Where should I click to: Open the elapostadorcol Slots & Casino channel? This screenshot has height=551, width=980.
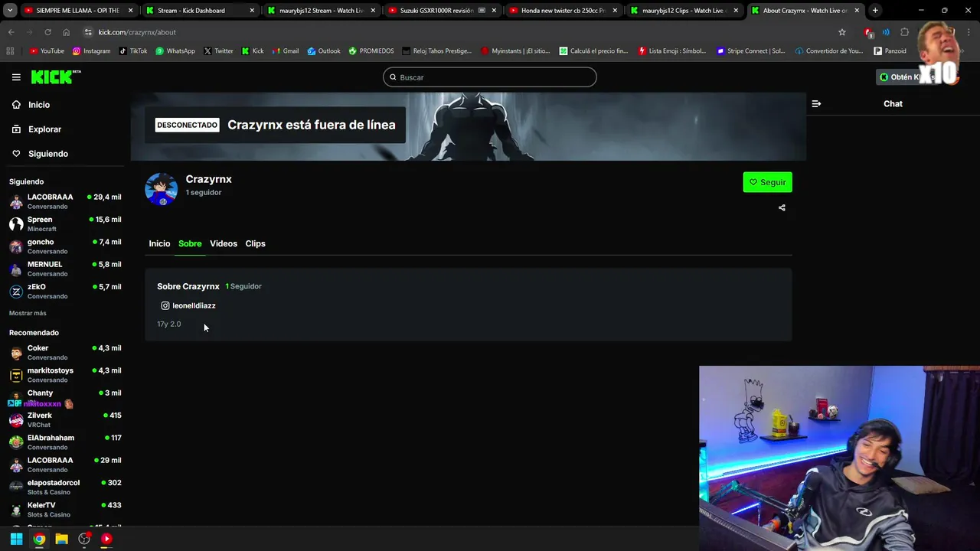65,487
